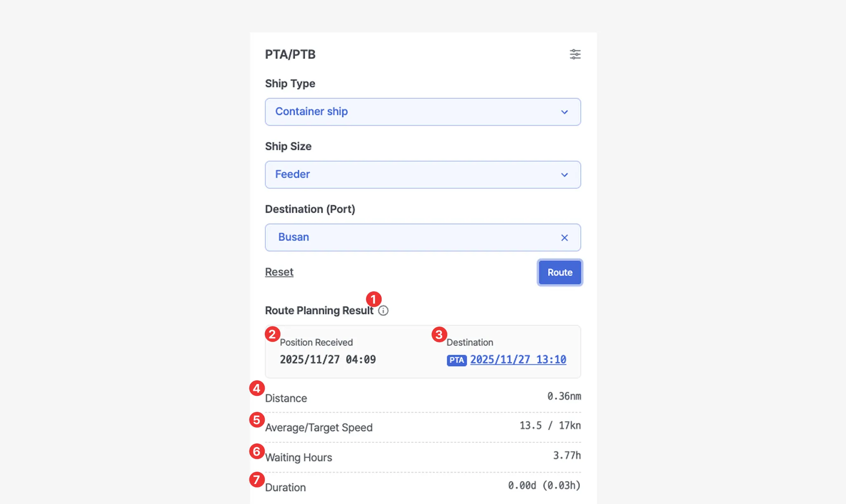Screen dimensions: 846x504
Task: Click red marker 6 beside Waiting Hours
Action: (x=257, y=451)
